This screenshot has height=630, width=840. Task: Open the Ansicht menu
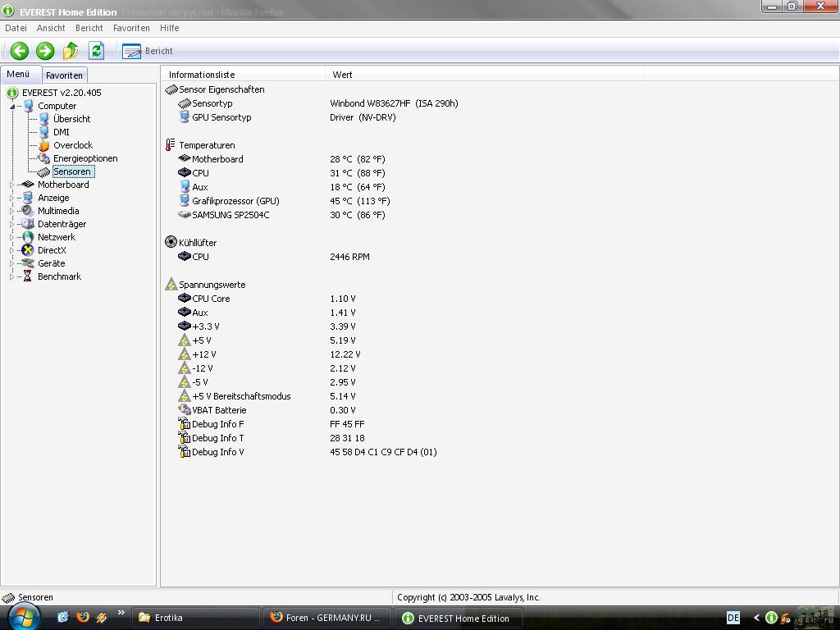pyautogui.click(x=51, y=28)
